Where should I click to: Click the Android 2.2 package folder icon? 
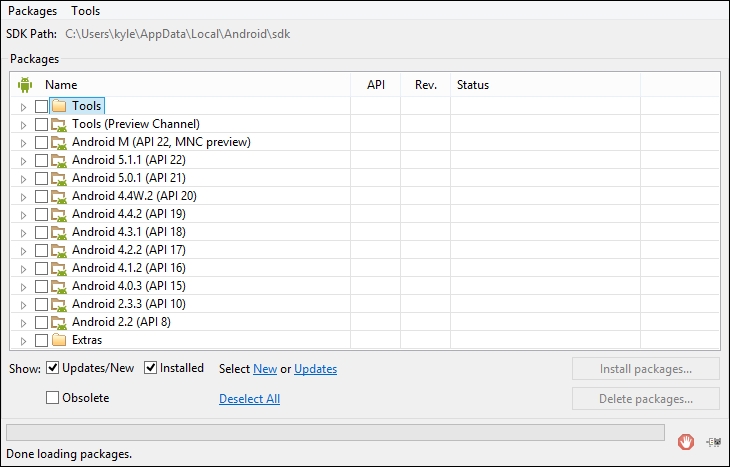tap(59, 322)
